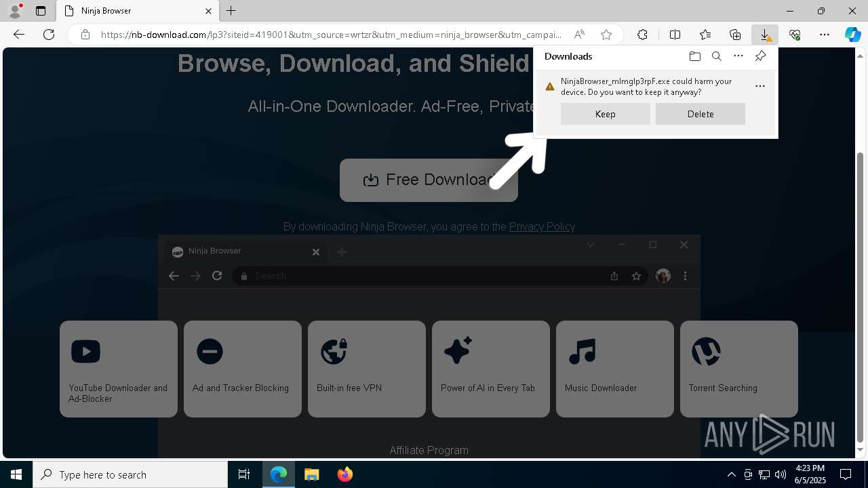Select Built-in free VPN card
Viewport: 868px width, 488px height.
(x=367, y=369)
